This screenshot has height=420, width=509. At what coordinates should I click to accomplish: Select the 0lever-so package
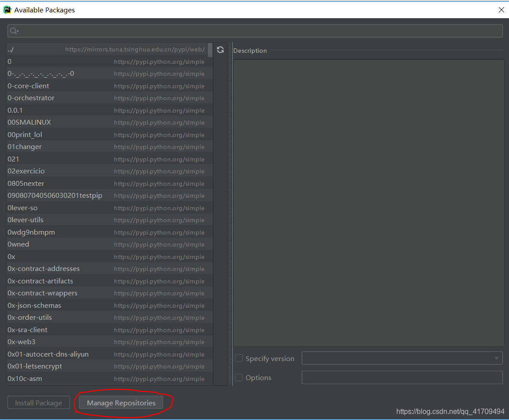[110, 208]
